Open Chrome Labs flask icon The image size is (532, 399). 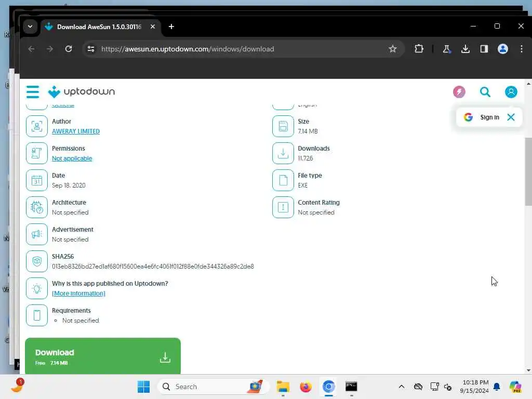click(x=446, y=49)
